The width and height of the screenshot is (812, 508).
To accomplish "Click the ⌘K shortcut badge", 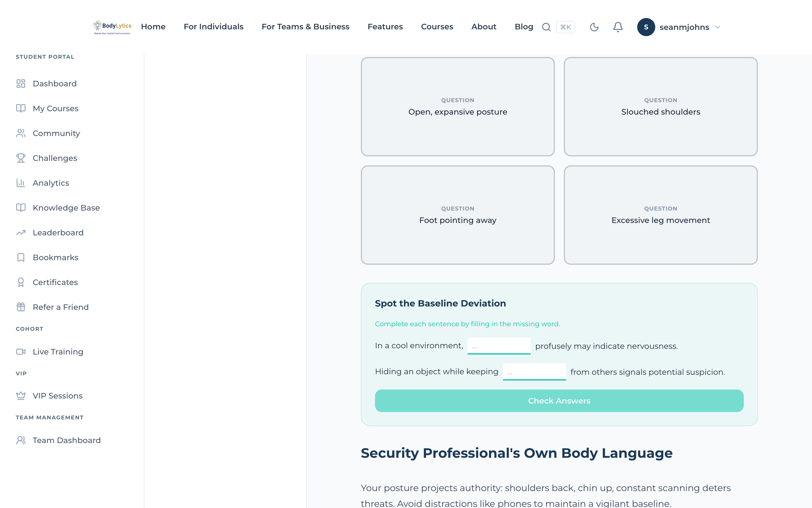I will (x=565, y=27).
